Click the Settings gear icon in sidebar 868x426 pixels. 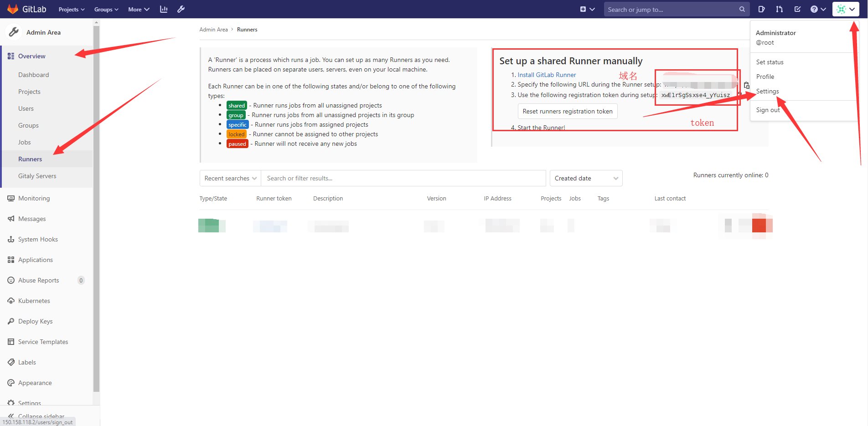coord(11,403)
